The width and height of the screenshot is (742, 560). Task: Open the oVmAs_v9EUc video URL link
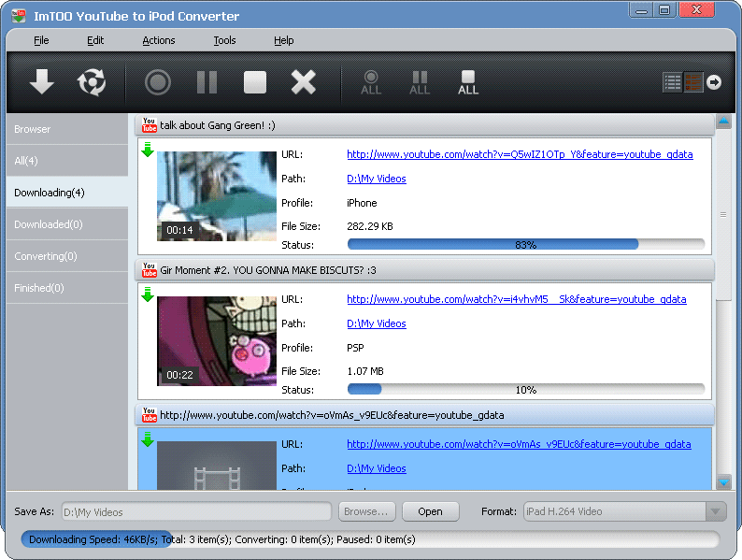click(519, 444)
